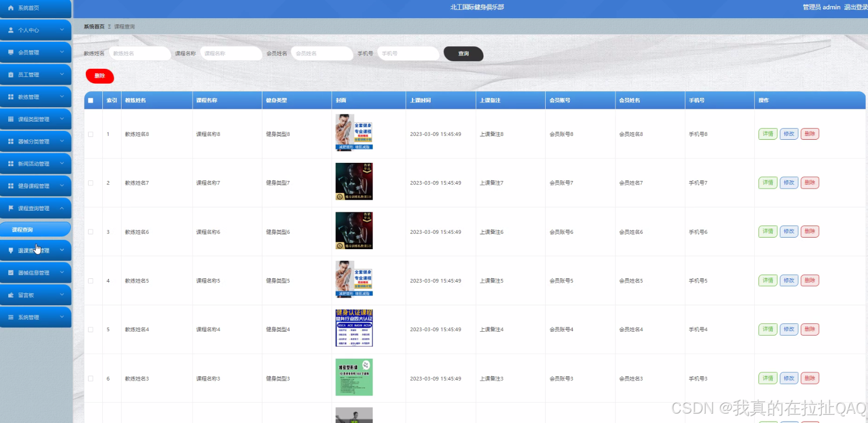This screenshot has height=423, width=868.
Task: Expand 健身课程管理 using its chevron arrow
Action: click(x=62, y=186)
